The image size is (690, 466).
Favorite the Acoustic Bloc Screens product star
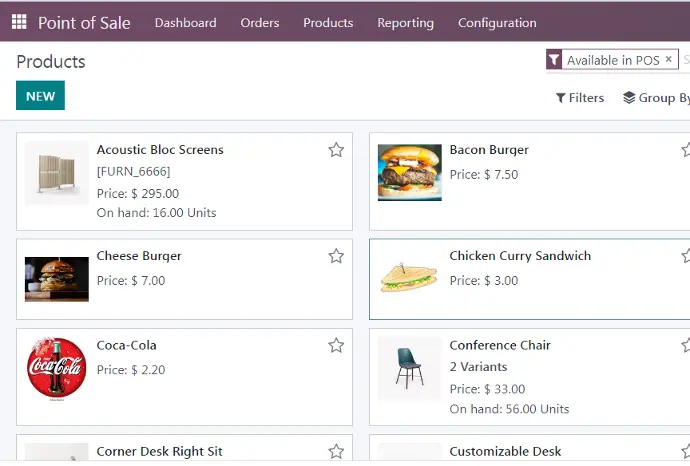tap(336, 150)
